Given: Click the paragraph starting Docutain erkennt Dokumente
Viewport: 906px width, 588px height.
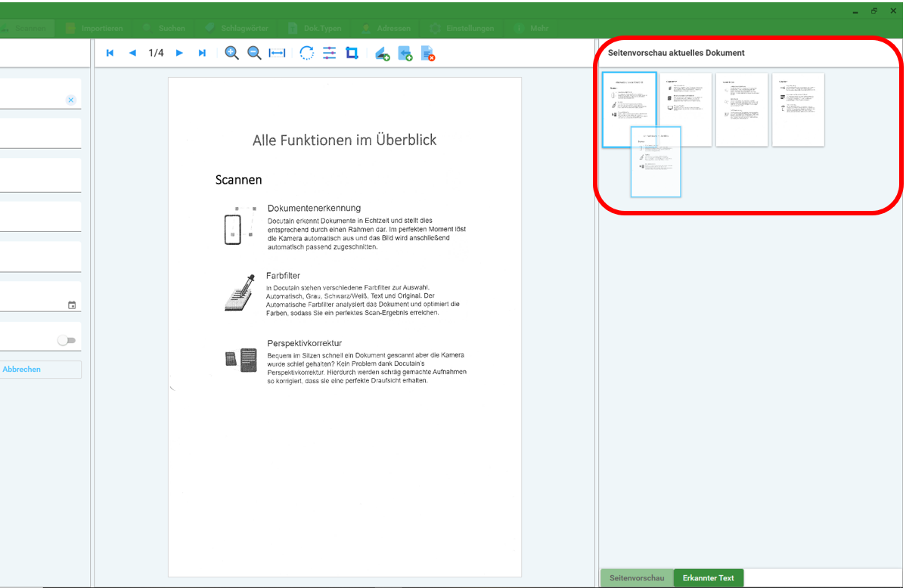Looking at the screenshot, I should click(366, 234).
